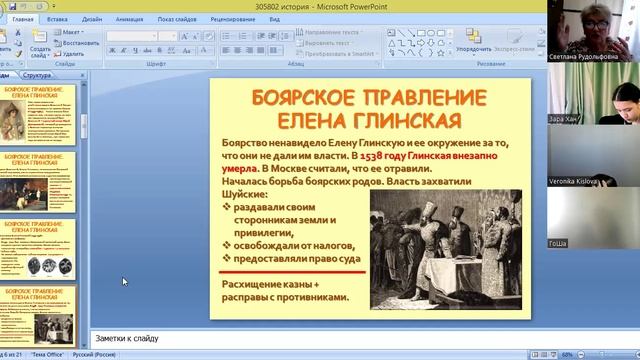
Task: Switch to Показ слайдов ribbon tab
Action: click(x=177, y=19)
